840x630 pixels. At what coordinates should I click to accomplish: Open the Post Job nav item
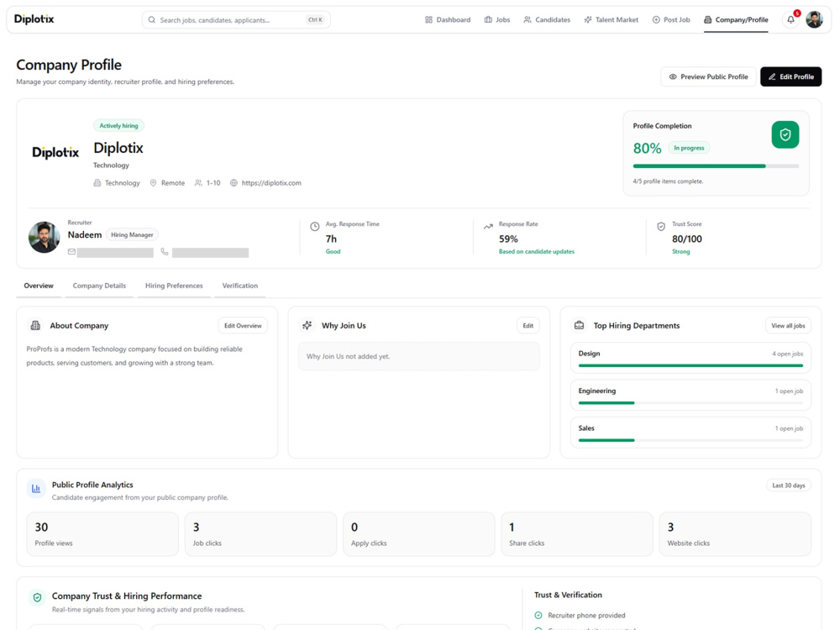pyautogui.click(x=671, y=20)
